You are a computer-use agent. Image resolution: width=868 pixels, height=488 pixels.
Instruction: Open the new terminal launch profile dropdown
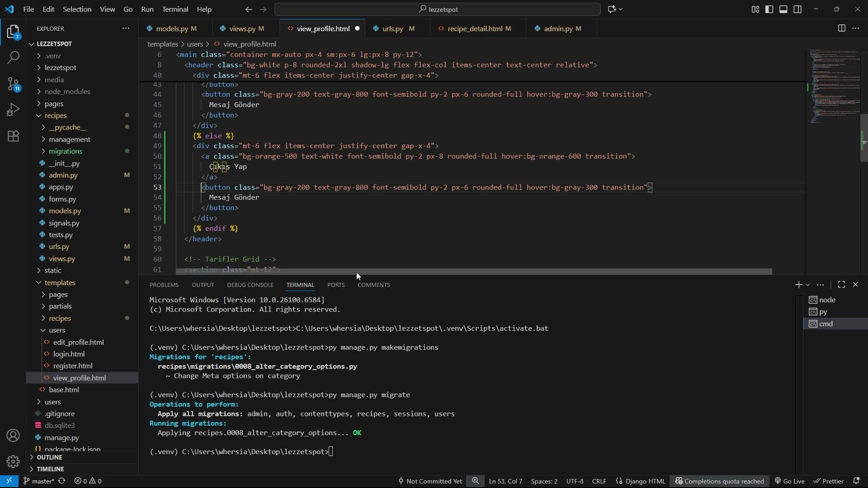(x=808, y=285)
